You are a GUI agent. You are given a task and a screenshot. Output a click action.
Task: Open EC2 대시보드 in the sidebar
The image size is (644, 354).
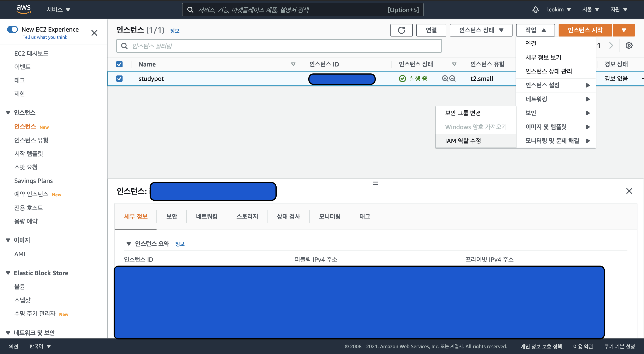(x=31, y=53)
